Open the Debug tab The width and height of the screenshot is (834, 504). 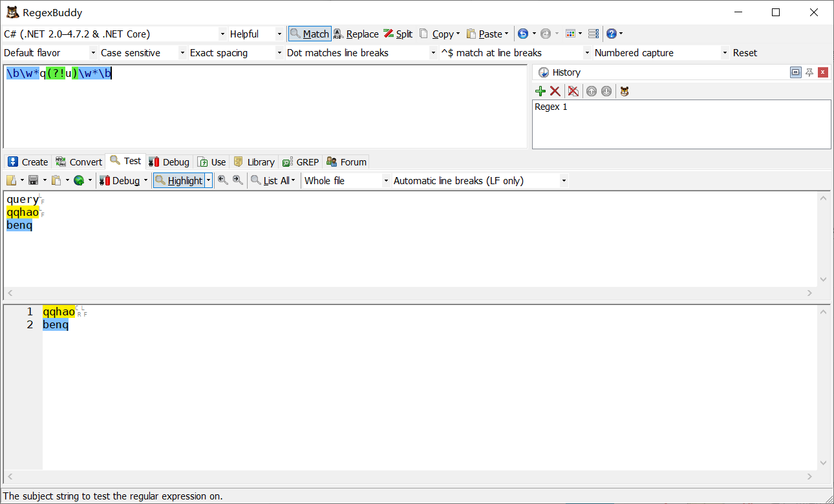coord(169,162)
